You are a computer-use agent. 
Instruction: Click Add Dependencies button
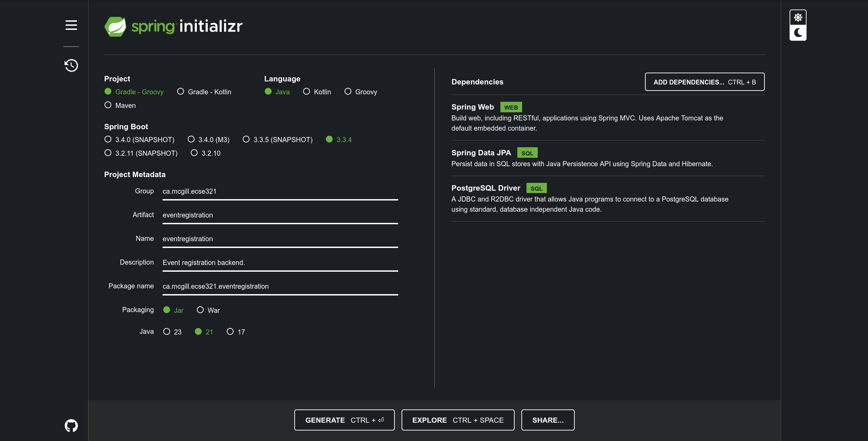(x=704, y=82)
